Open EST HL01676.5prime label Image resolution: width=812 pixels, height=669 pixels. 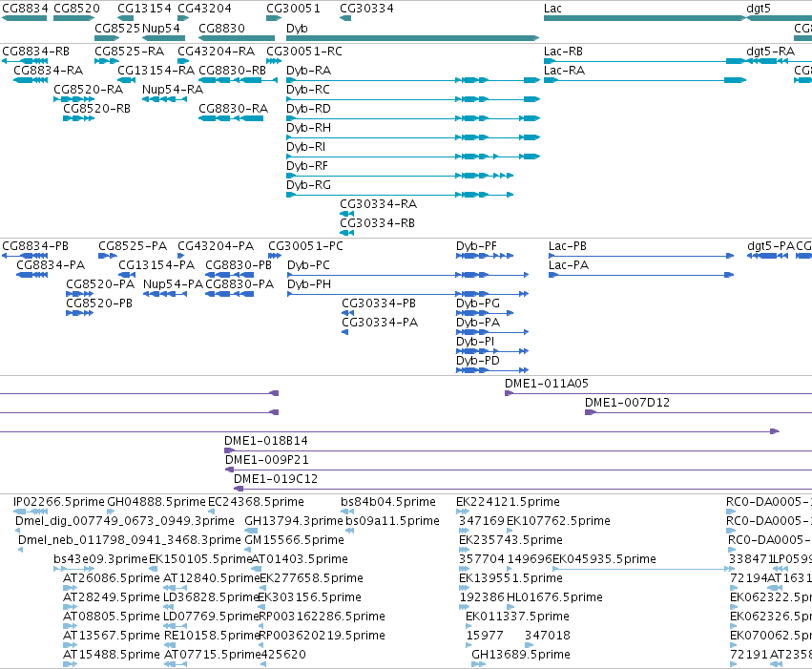click(x=554, y=597)
